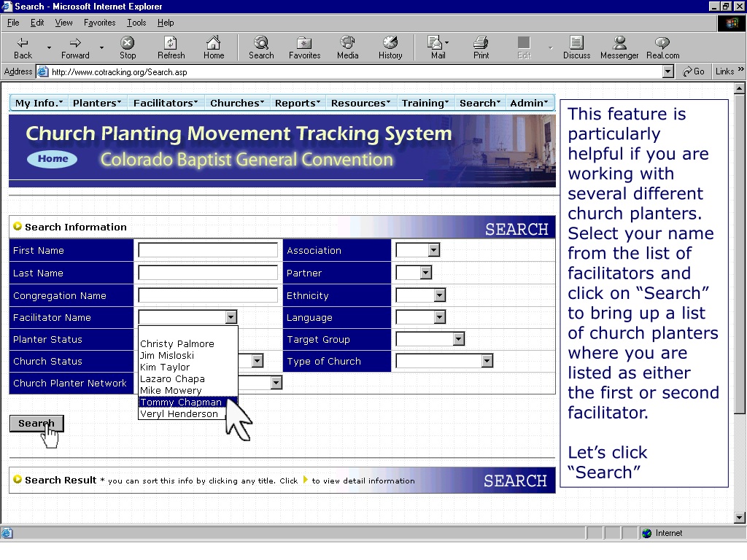
Task: Refresh the page using Refresh icon
Action: pos(171,47)
